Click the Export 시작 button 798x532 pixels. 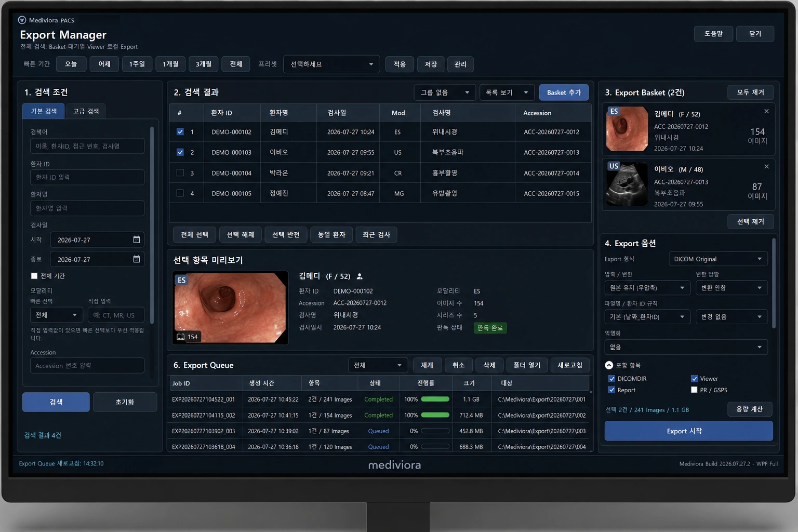[x=688, y=431]
